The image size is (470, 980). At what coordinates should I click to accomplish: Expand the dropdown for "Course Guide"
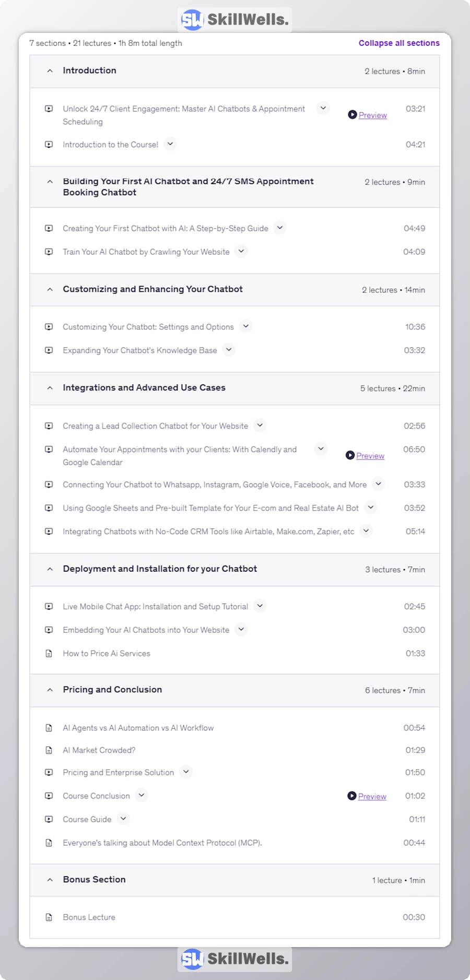click(123, 819)
